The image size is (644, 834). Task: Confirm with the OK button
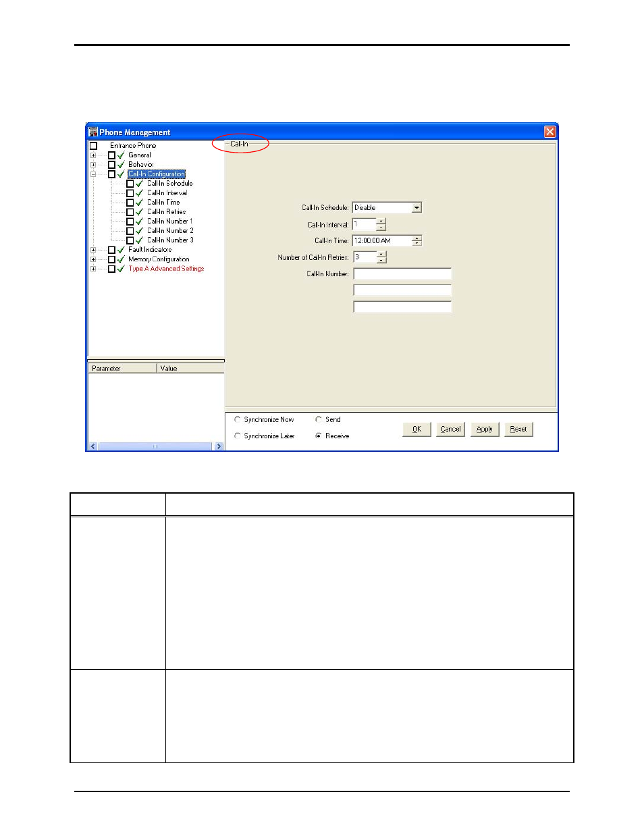pyautogui.click(x=417, y=429)
